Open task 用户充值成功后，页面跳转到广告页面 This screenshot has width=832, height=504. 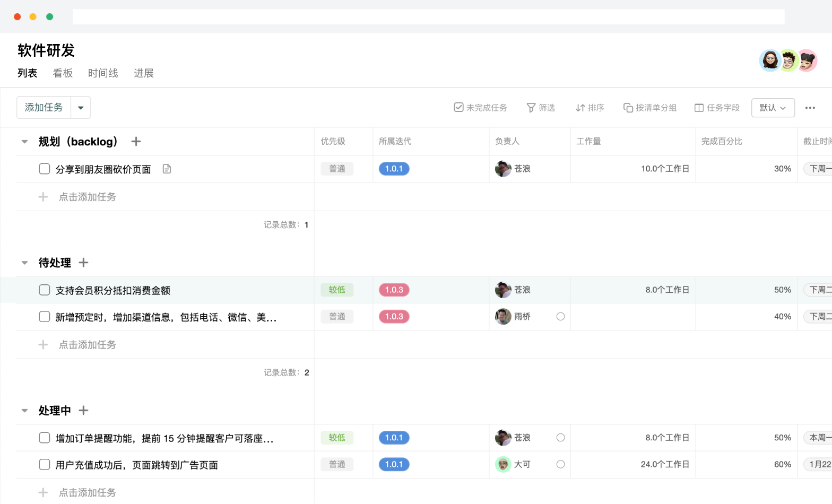137,465
